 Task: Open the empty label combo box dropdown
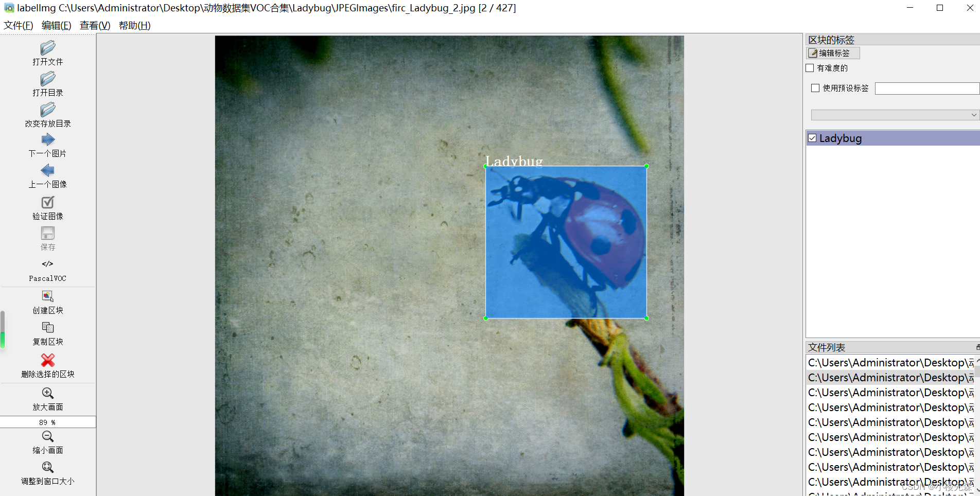tap(895, 115)
